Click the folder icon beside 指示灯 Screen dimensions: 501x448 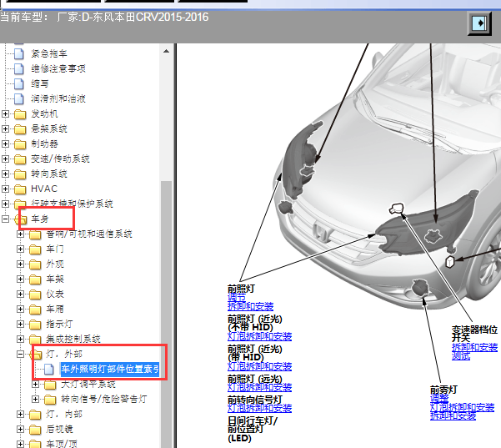click(35, 325)
